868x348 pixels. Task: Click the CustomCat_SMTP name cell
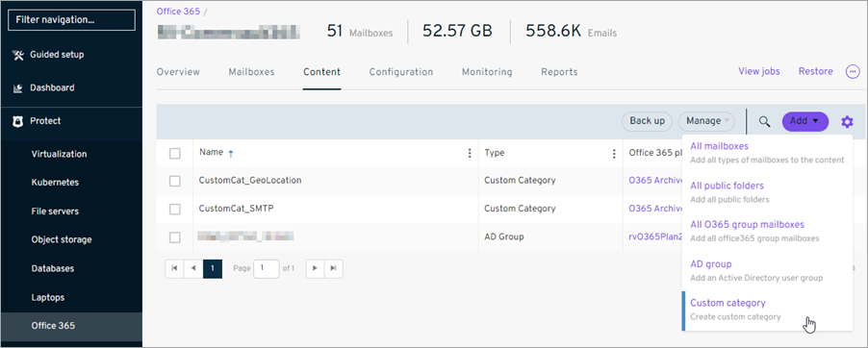coord(237,209)
